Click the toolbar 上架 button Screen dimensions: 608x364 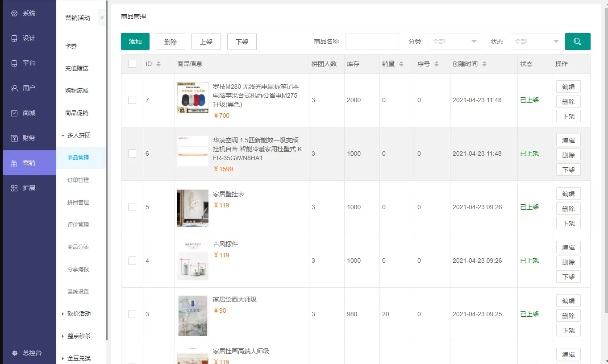coord(206,41)
